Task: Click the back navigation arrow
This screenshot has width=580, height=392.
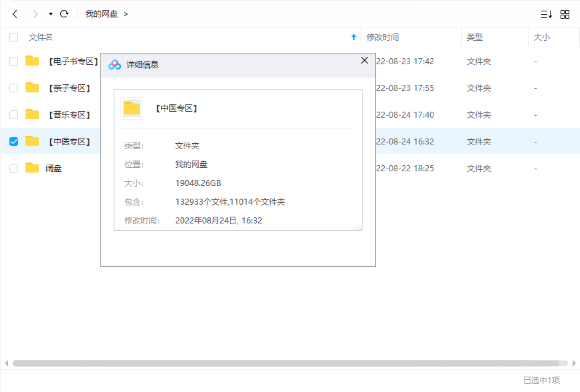Action: 15,14
